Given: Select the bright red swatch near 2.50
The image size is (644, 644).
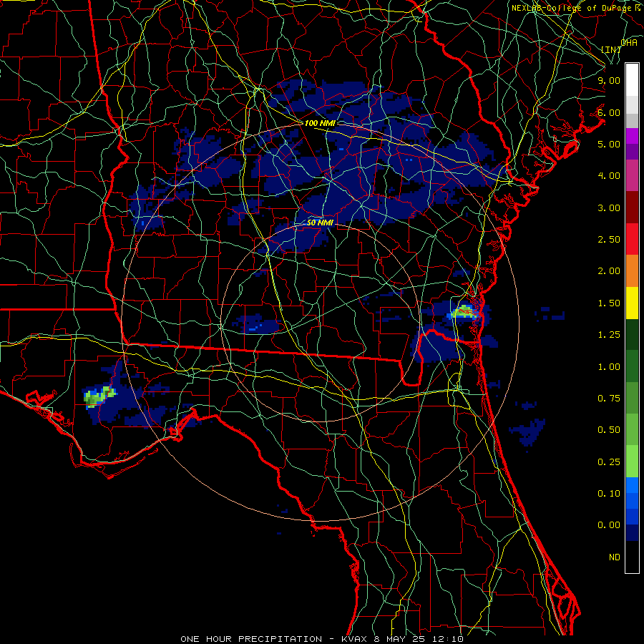Looking at the screenshot, I should [632, 239].
